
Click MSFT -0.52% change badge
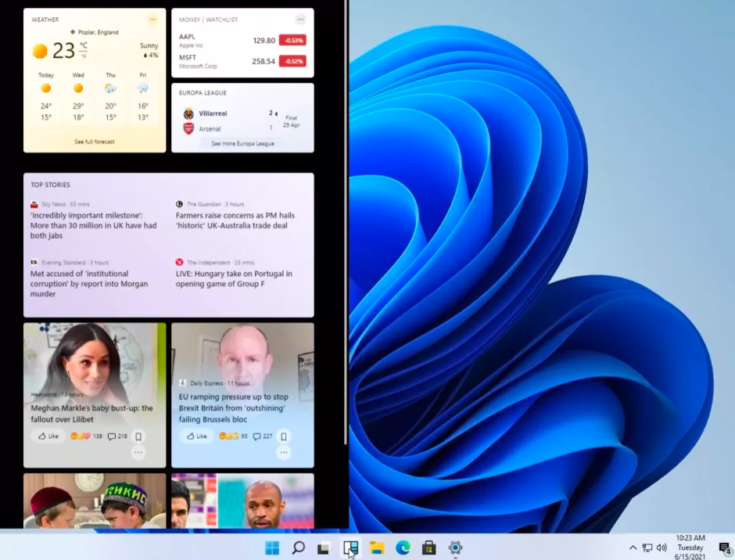pos(293,61)
